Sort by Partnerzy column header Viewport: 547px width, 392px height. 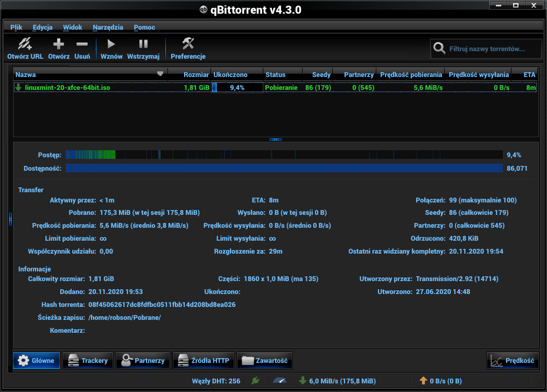pos(354,75)
